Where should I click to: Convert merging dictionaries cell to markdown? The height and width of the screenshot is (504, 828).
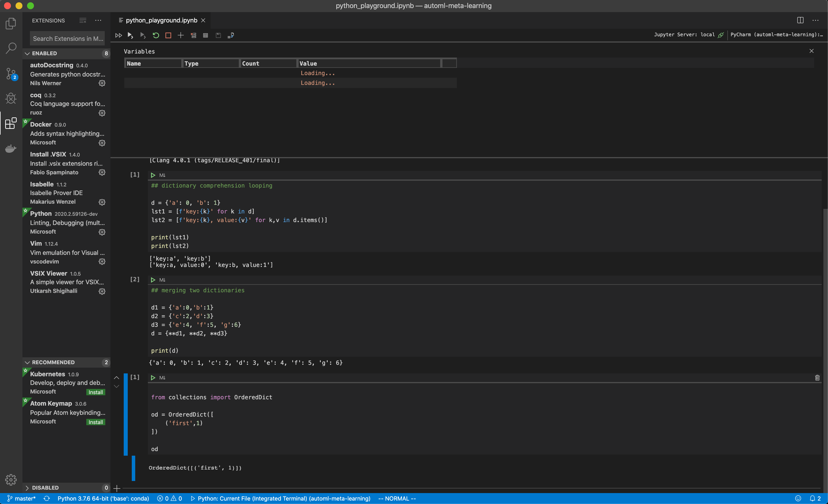(162, 280)
